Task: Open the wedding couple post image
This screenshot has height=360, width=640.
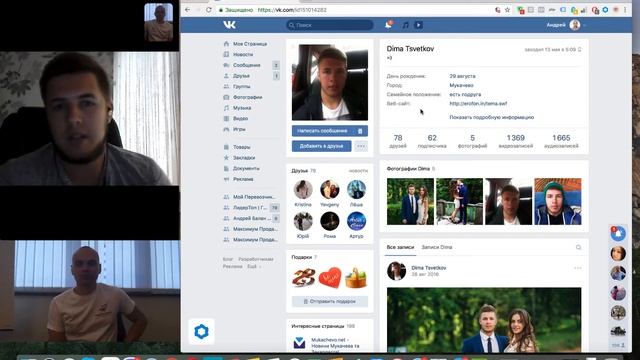Action: 484,320
